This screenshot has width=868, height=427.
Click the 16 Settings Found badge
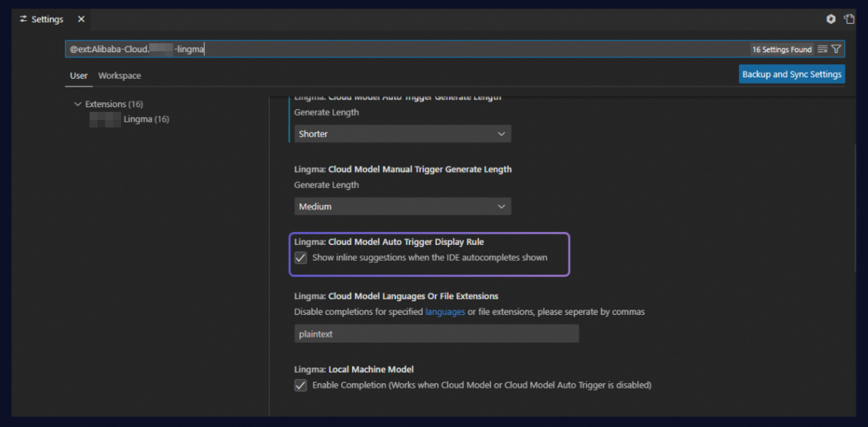(782, 49)
